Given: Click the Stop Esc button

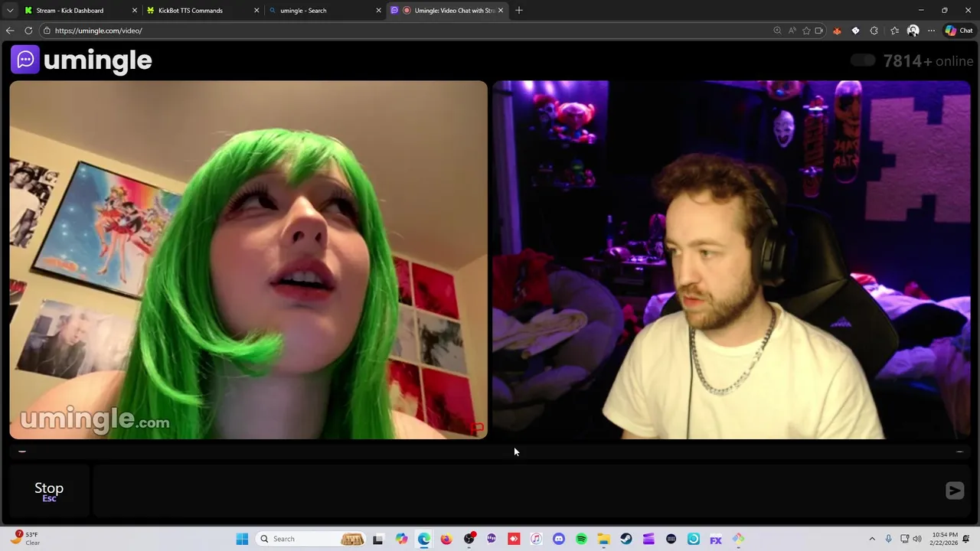Looking at the screenshot, I should click(x=49, y=491).
